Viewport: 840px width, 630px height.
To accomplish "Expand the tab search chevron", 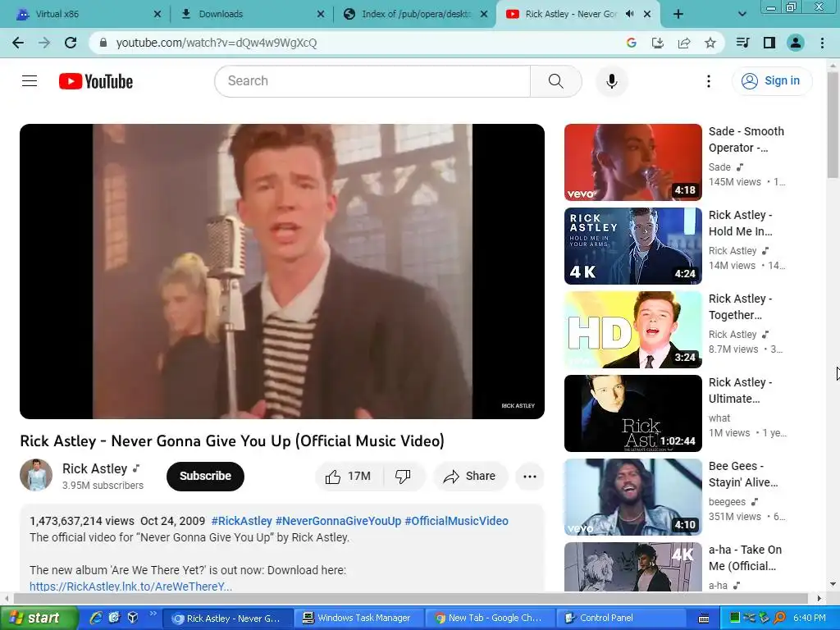I will pyautogui.click(x=742, y=14).
